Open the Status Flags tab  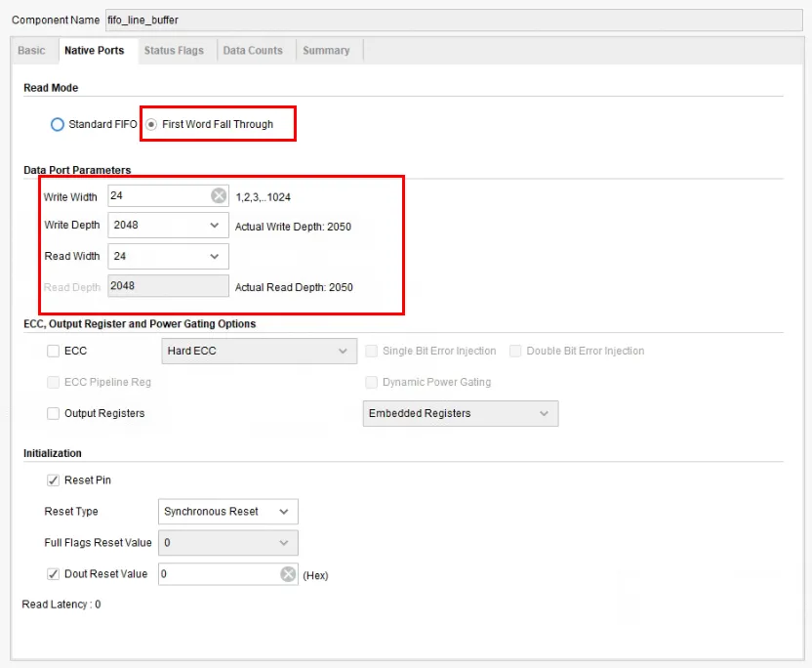[174, 51]
